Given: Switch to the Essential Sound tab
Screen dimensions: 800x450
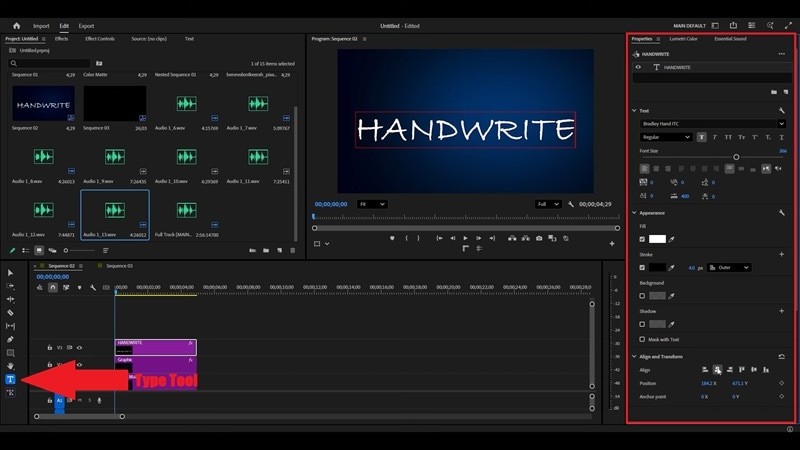Looking at the screenshot, I should 730,39.
